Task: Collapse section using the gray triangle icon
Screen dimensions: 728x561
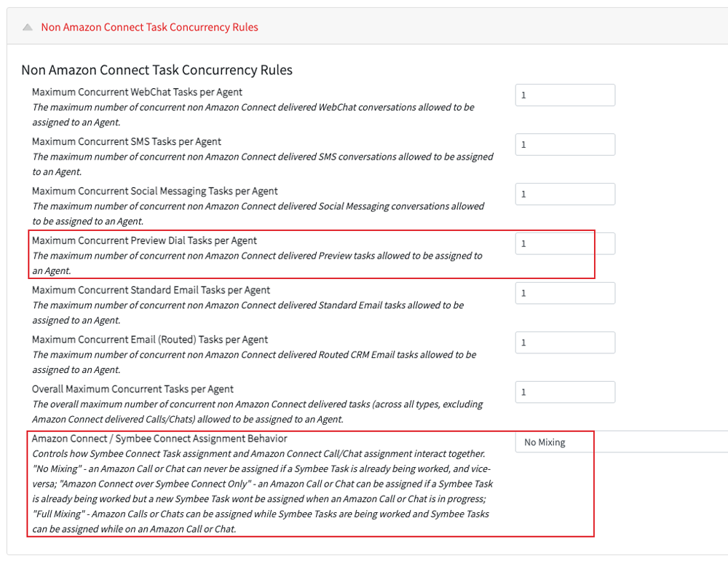Action: pyautogui.click(x=28, y=28)
